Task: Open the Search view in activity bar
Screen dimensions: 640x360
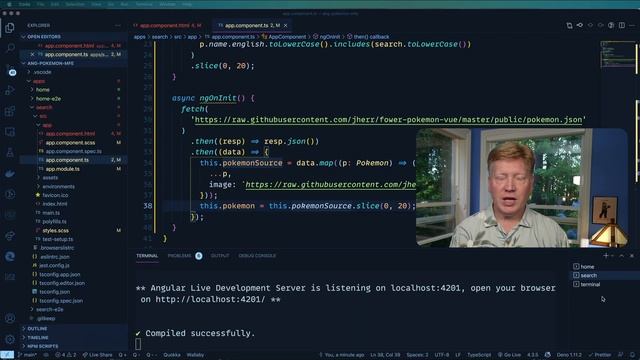Action: pos(10,48)
